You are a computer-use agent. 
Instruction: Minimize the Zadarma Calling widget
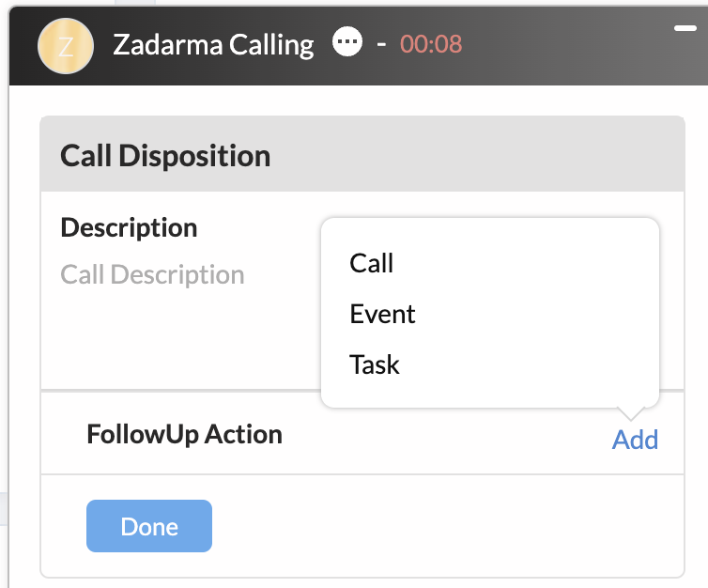pos(685,29)
